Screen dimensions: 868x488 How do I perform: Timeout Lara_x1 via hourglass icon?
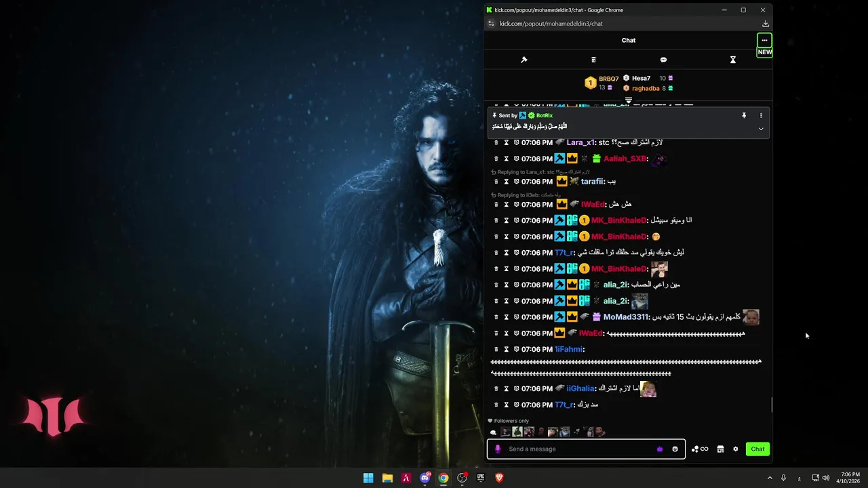(x=506, y=142)
